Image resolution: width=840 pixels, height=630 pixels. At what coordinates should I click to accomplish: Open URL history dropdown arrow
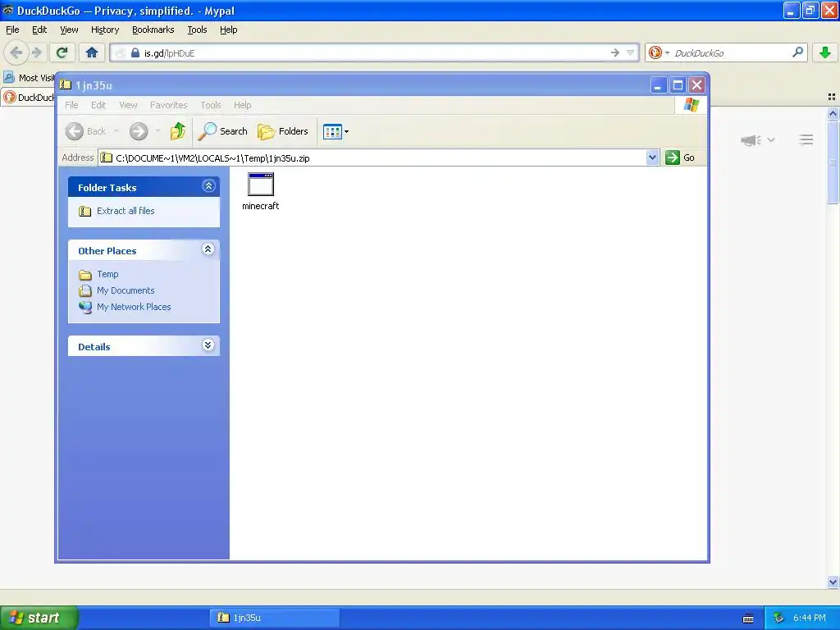tap(631, 52)
